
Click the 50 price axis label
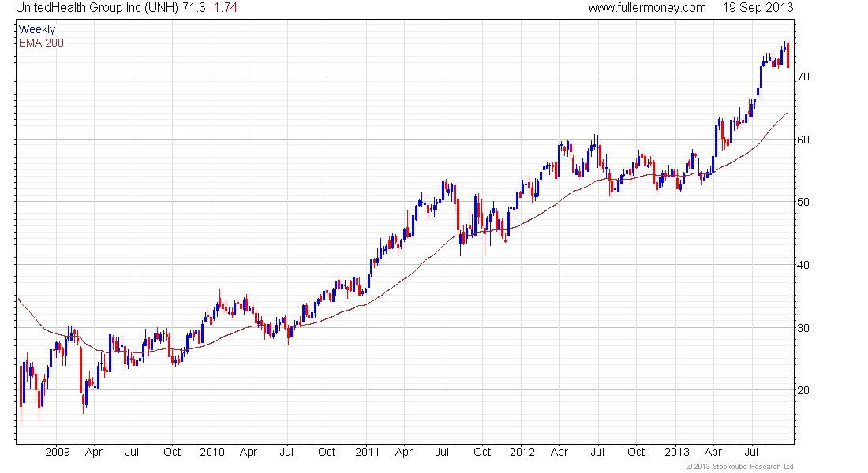click(803, 202)
